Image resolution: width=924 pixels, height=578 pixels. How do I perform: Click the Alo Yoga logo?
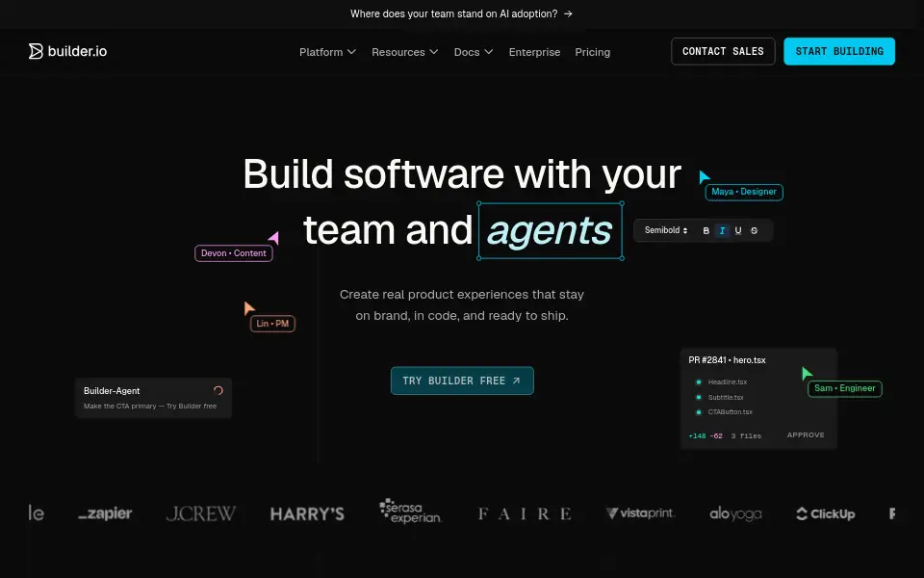(x=735, y=514)
